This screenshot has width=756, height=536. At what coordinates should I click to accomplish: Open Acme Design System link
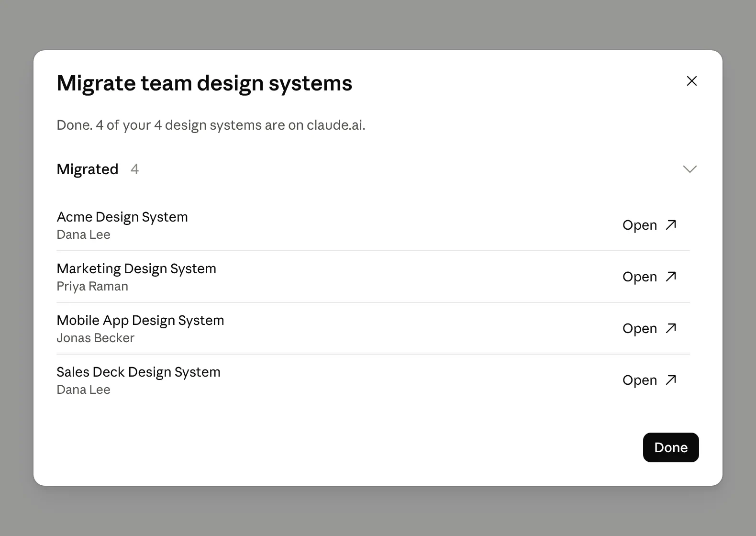point(650,225)
